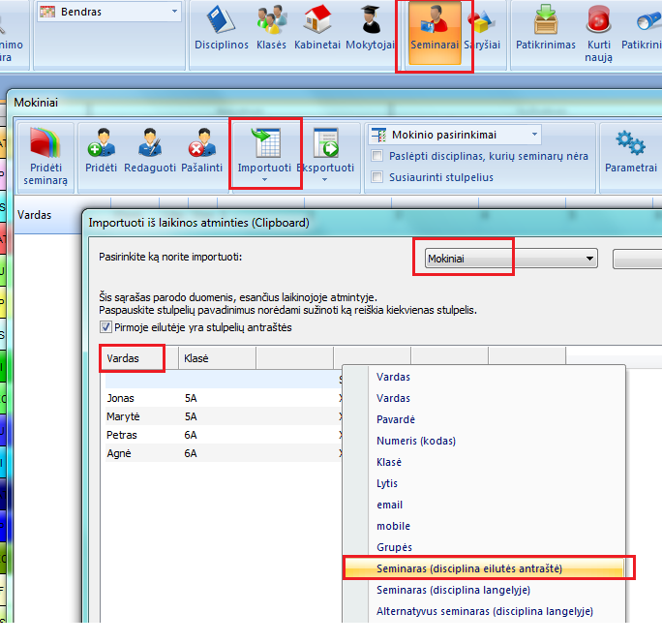Enable 'Paslėpti disciplinas, kurių seminarų nėra'

pos(377,156)
